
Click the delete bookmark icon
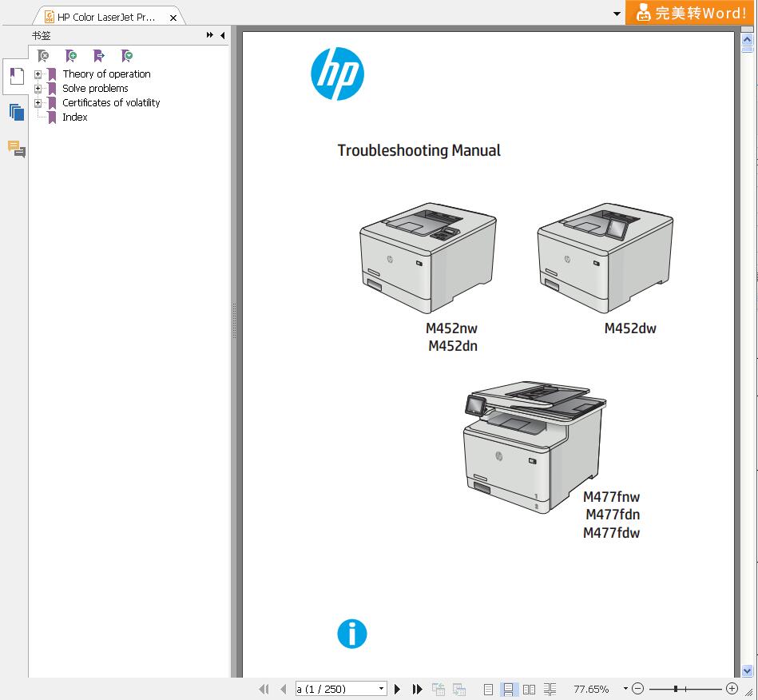tap(43, 56)
